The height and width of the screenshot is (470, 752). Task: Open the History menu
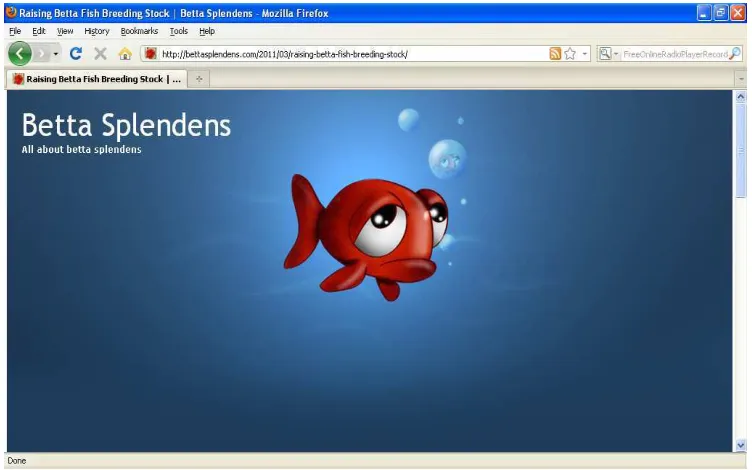coord(97,31)
